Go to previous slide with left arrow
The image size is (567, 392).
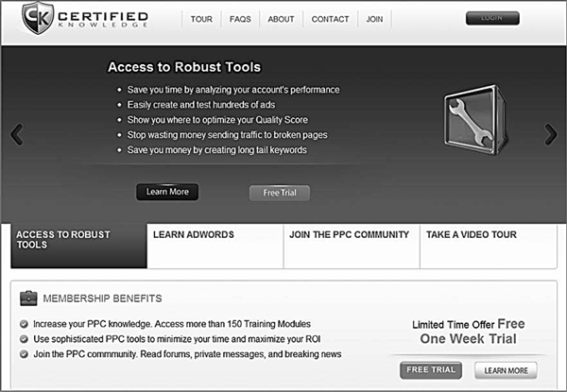pyautogui.click(x=17, y=134)
